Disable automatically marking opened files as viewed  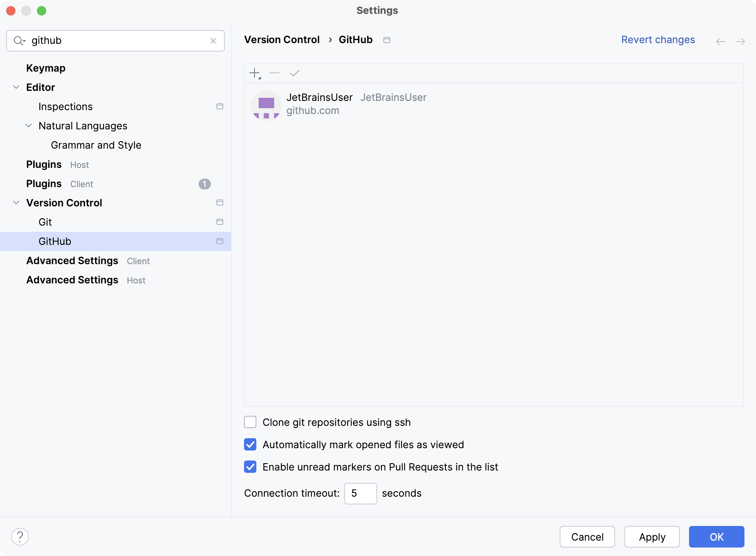point(250,444)
